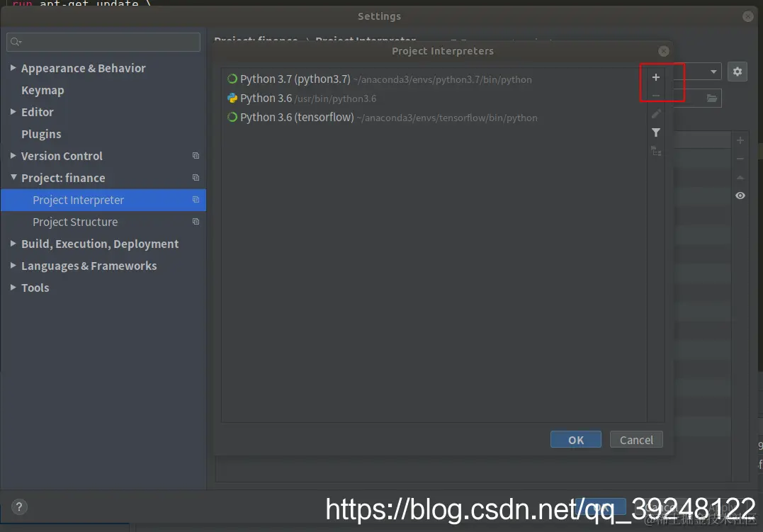Expand Languages & Frameworks section
This screenshot has width=763, height=532.
point(13,265)
